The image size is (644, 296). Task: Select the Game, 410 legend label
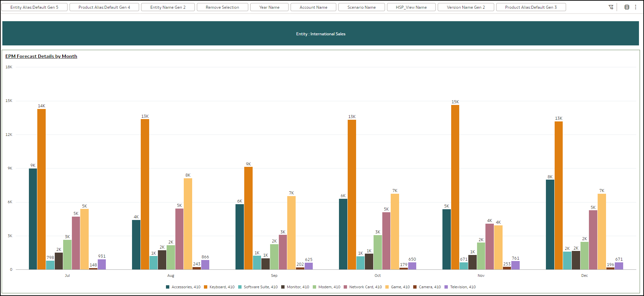400,287
